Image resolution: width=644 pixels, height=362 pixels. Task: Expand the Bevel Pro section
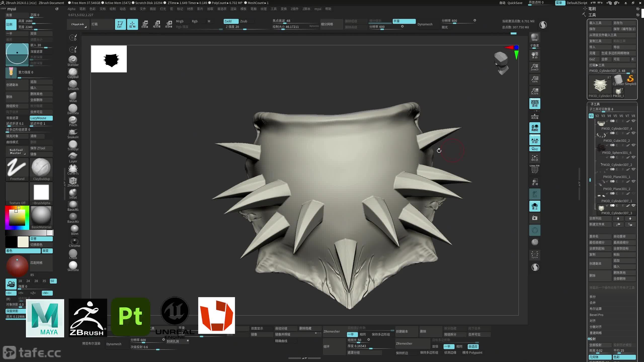596,315
